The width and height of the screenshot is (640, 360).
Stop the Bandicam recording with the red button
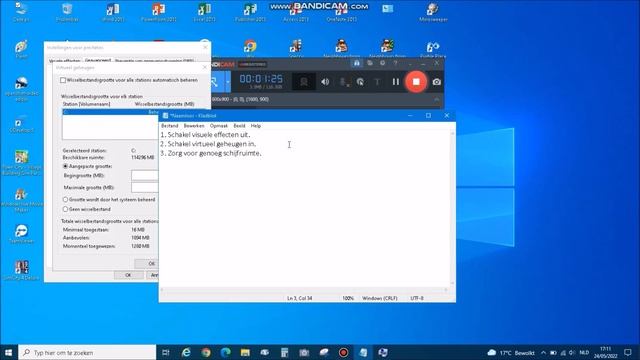(416, 82)
